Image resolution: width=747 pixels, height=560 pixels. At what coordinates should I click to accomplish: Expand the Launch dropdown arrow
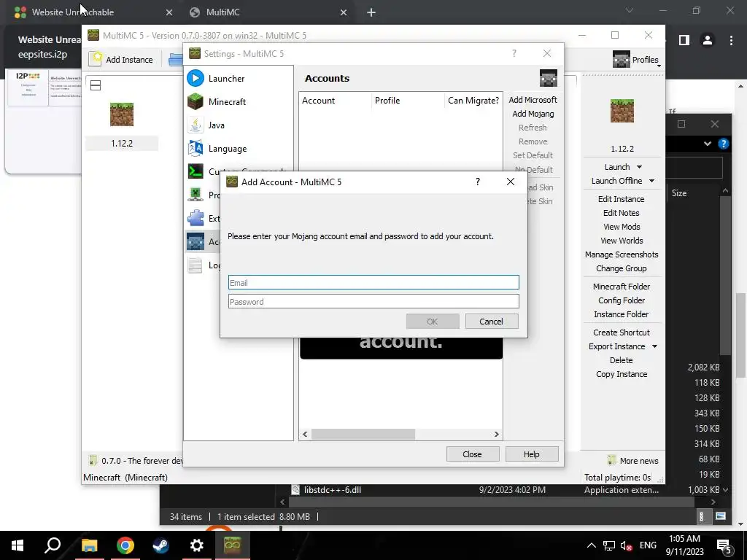coord(639,167)
